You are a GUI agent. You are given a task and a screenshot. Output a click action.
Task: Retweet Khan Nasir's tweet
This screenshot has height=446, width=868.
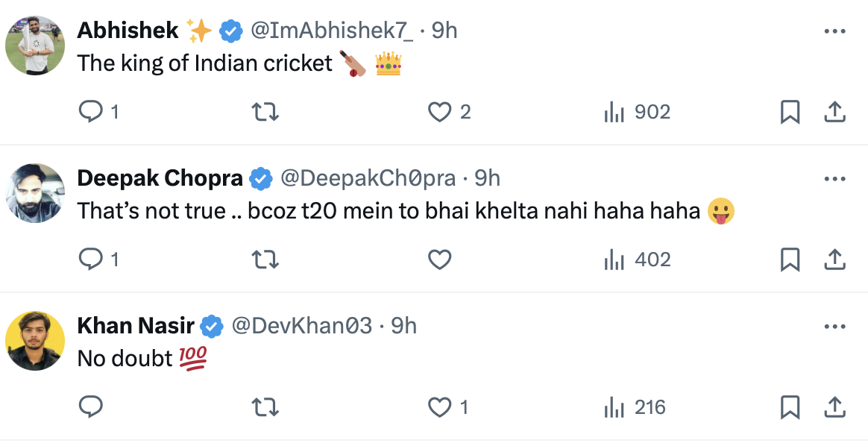pos(265,407)
